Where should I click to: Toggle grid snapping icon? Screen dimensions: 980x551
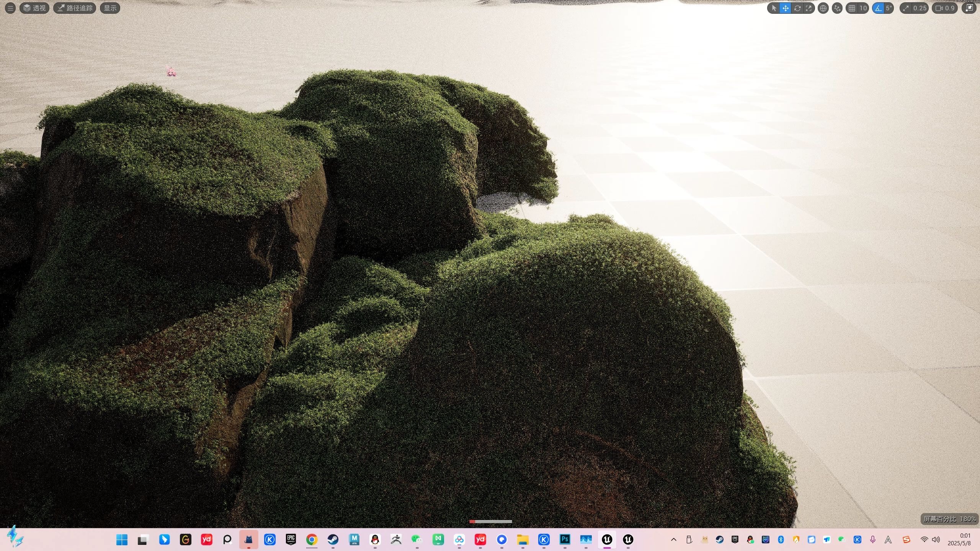click(x=851, y=8)
